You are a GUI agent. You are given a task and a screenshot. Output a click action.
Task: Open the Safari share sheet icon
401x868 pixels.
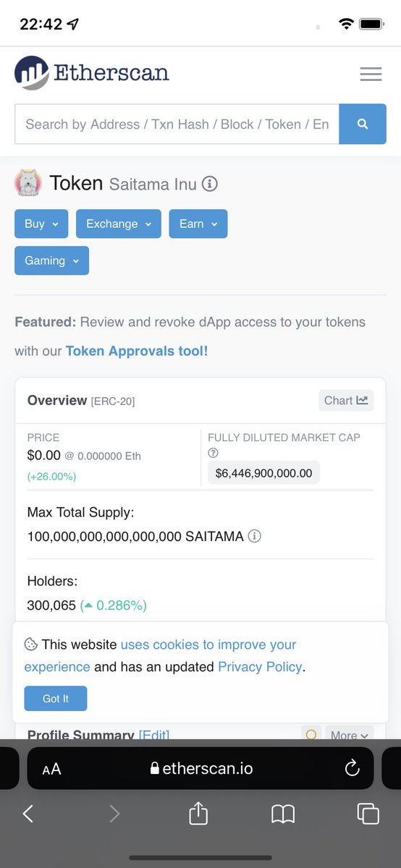click(x=198, y=813)
